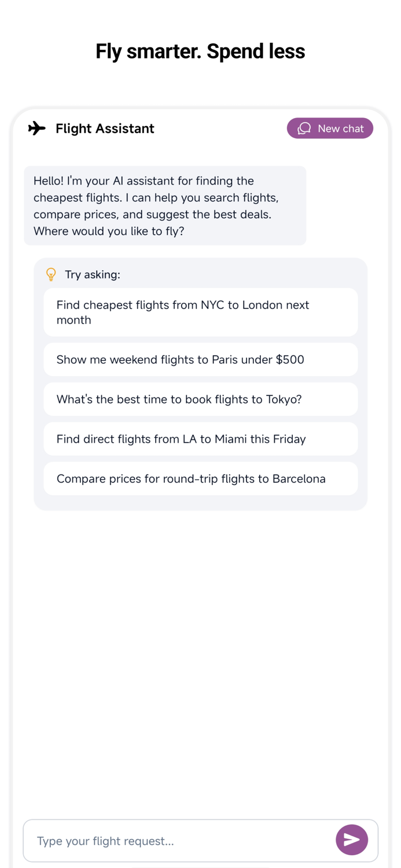This screenshot has width=401, height=868.
Task: Click the Fly smarter Spend less heading
Action: point(200,52)
